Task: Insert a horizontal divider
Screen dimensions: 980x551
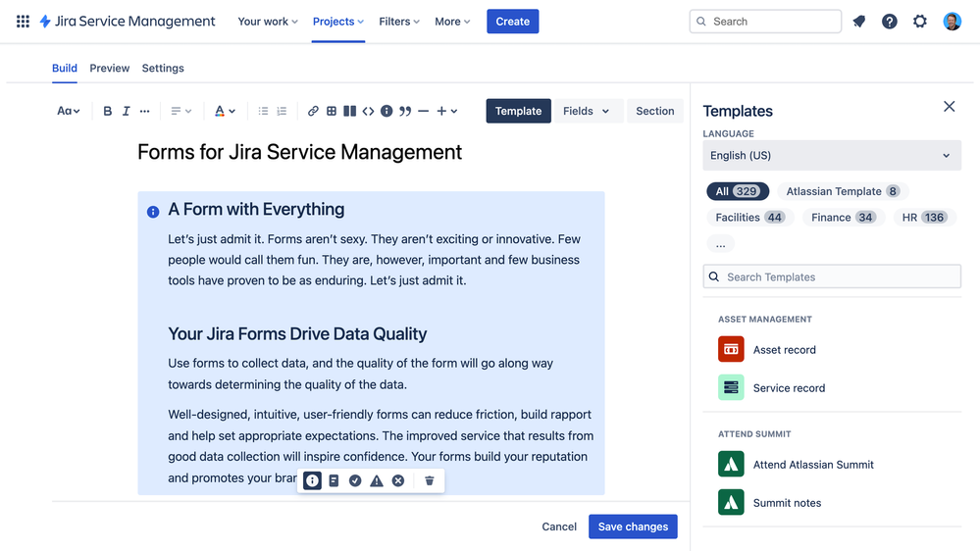Action: point(423,111)
